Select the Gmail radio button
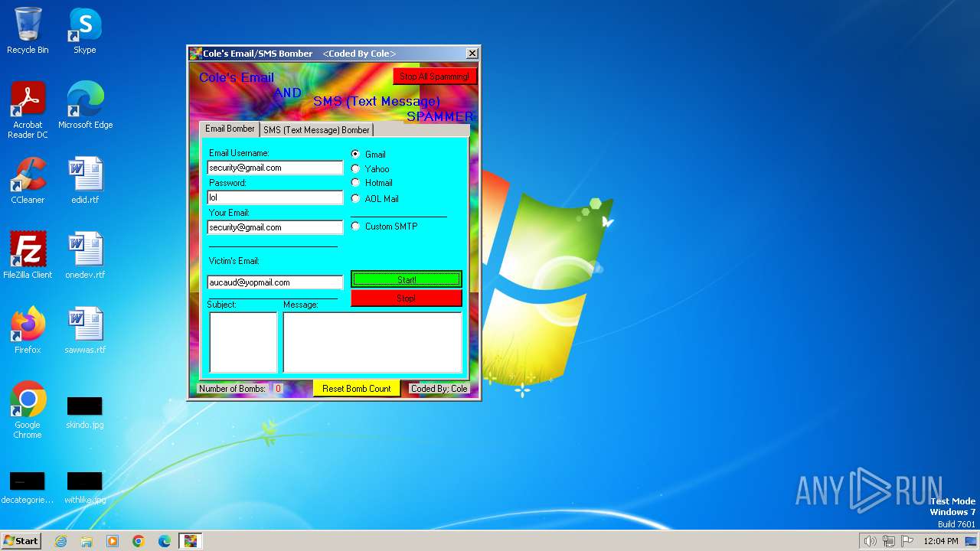This screenshot has width=980, height=551. [355, 154]
